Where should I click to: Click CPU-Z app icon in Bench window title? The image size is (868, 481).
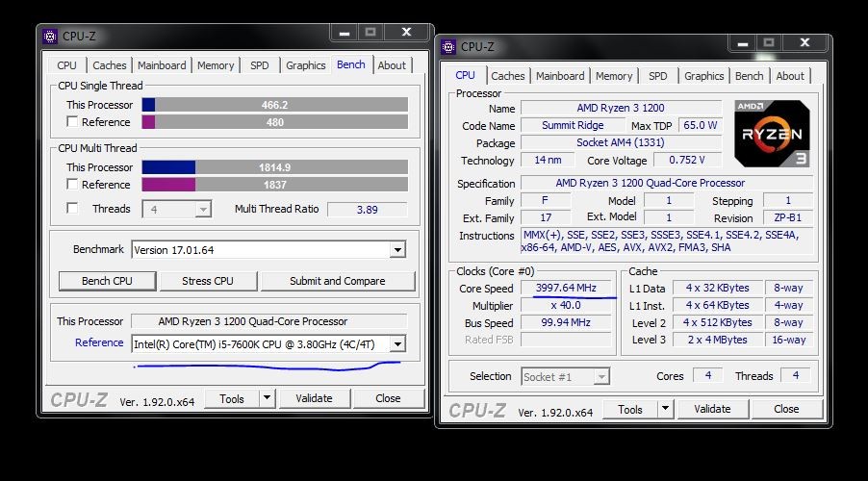[50, 37]
